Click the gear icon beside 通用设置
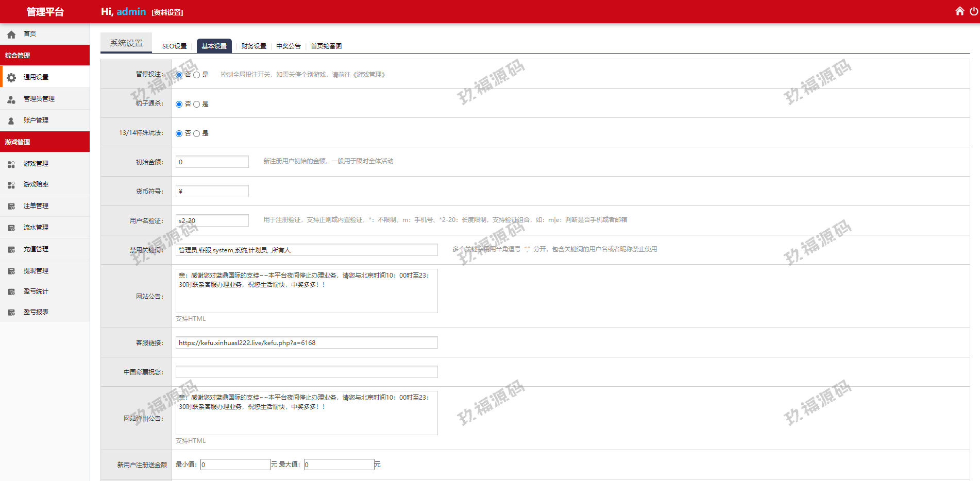 click(x=11, y=77)
